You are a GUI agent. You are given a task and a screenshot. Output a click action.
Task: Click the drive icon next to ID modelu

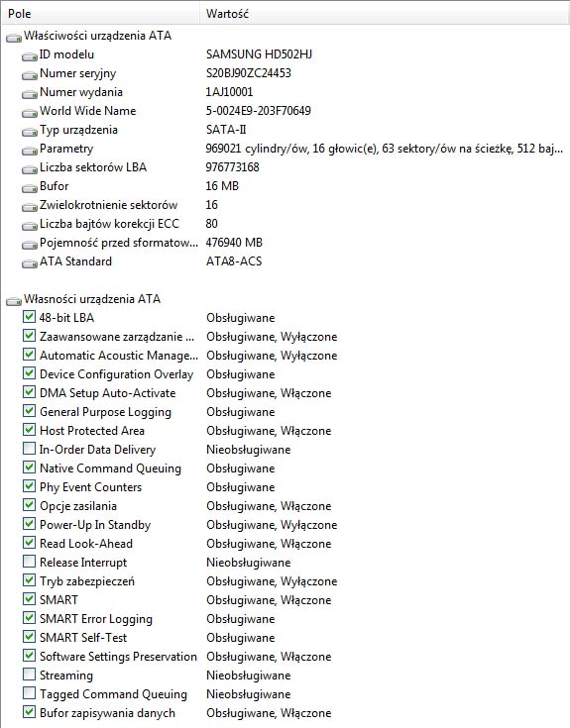pos(30,56)
